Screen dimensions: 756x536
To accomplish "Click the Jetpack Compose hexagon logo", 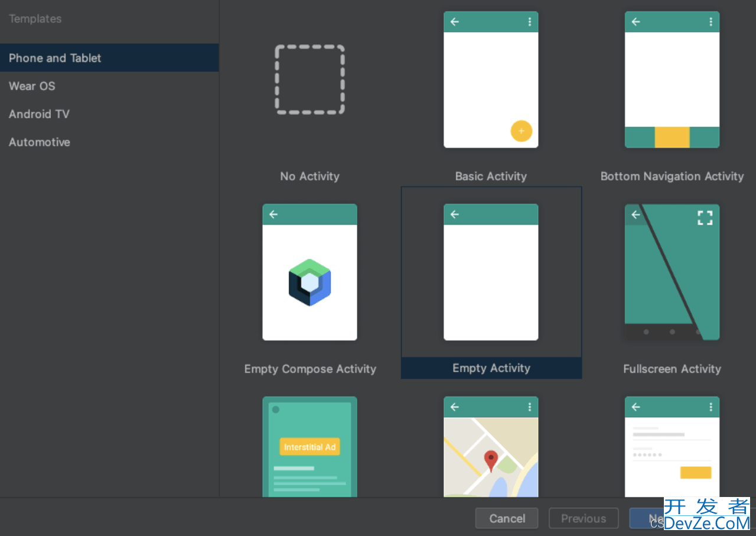I will [309, 282].
